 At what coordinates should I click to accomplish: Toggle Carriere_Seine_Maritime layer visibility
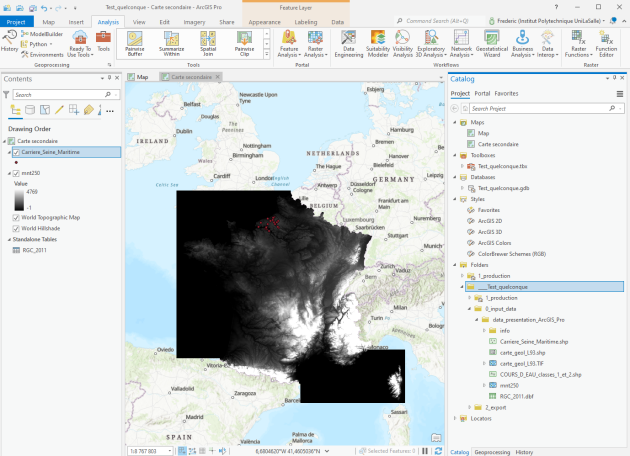(x=16, y=152)
